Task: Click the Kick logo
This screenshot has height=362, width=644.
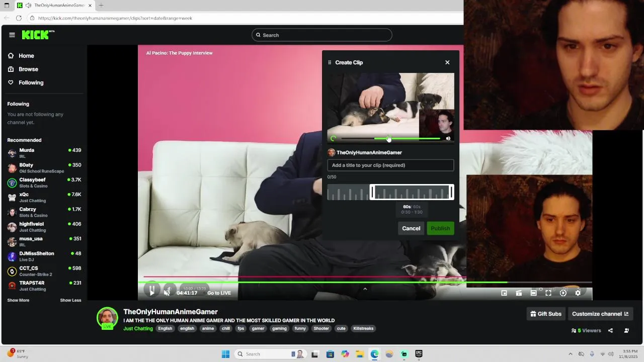Action: pos(38,35)
